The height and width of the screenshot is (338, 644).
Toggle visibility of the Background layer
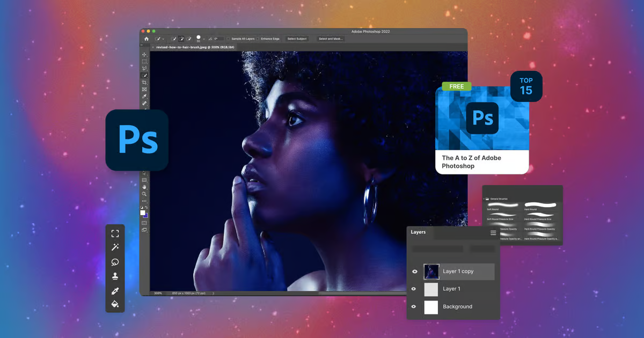(x=414, y=307)
